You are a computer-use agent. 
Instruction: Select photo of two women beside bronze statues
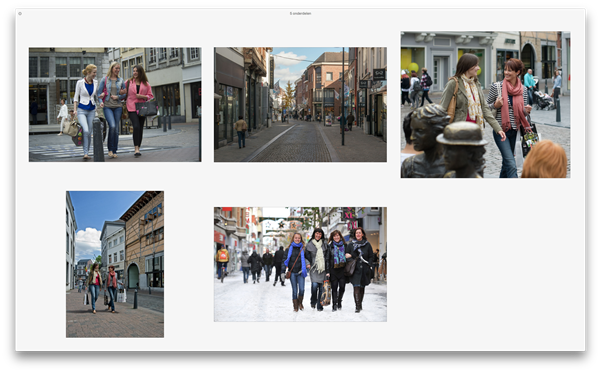pos(485,104)
